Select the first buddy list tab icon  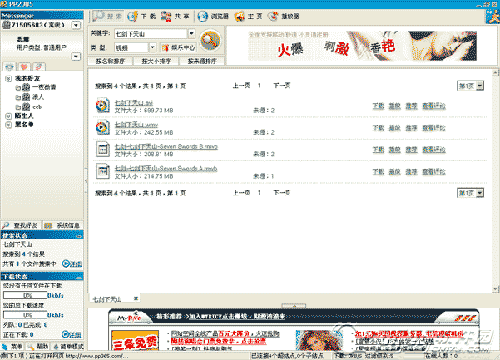coord(9,67)
